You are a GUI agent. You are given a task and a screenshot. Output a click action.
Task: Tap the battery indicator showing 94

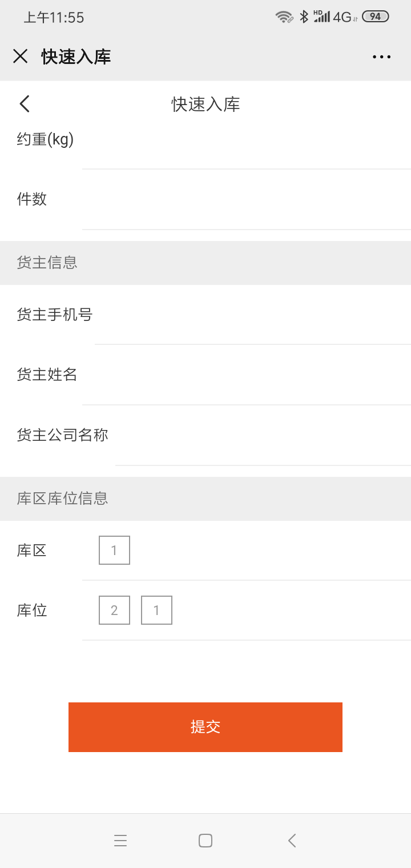[376, 17]
